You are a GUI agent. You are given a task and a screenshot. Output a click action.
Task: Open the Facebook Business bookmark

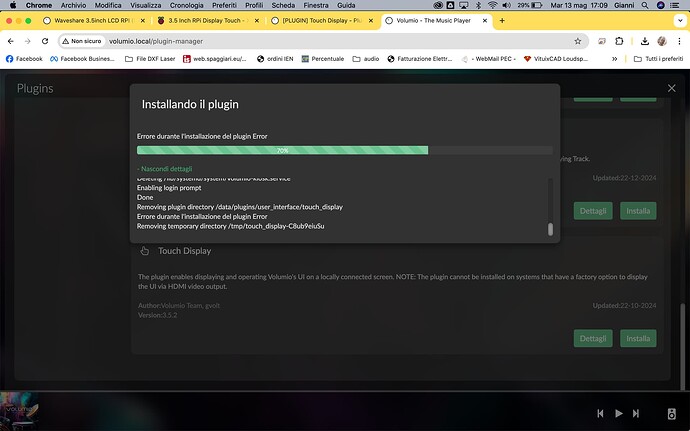[x=82, y=59]
